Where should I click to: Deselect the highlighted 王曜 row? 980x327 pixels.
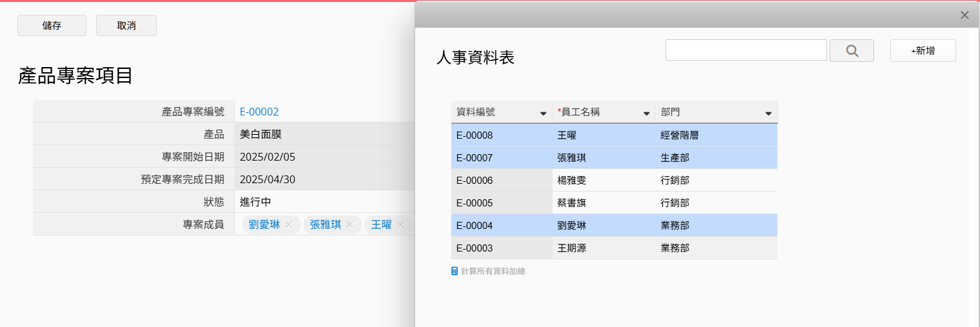[x=613, y=135]
